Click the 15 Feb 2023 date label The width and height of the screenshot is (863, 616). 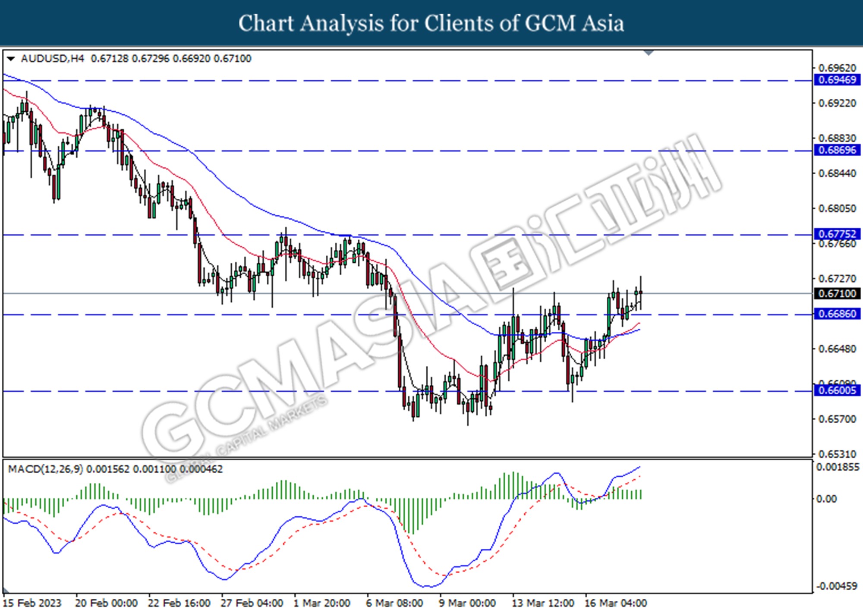click(32, 603)
